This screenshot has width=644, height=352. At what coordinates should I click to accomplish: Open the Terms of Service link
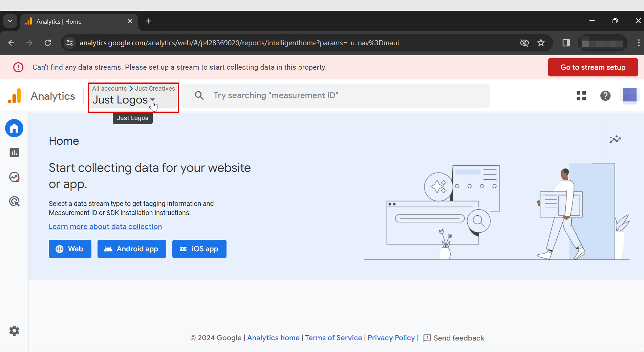334,338
